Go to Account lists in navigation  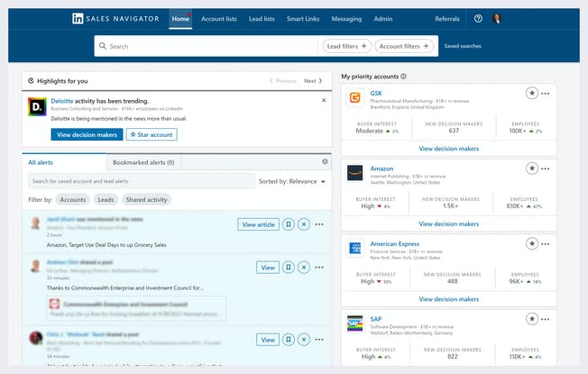click(220, 18)
